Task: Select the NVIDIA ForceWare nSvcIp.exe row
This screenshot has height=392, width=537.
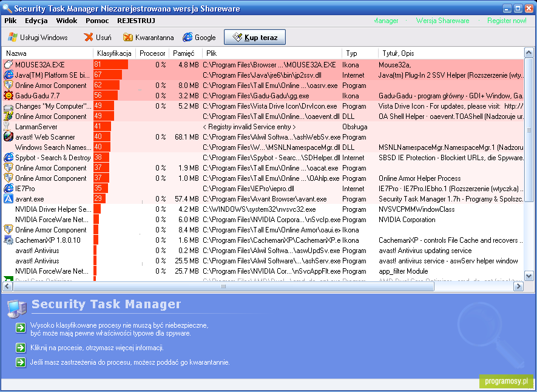Action: 263,220
